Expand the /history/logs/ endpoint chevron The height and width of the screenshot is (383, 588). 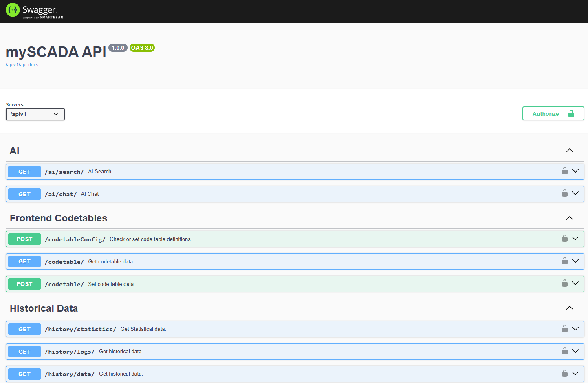(x=575, y=351)
